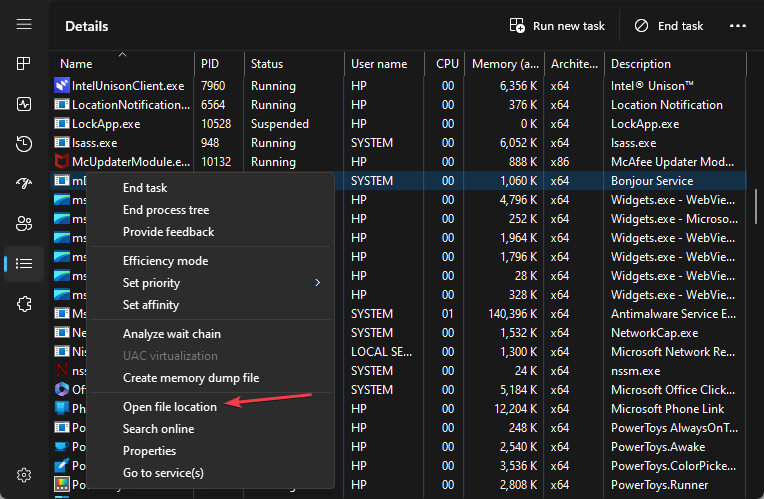
Task: Click PID 10132 cell
Action: [x=215, y=162]
